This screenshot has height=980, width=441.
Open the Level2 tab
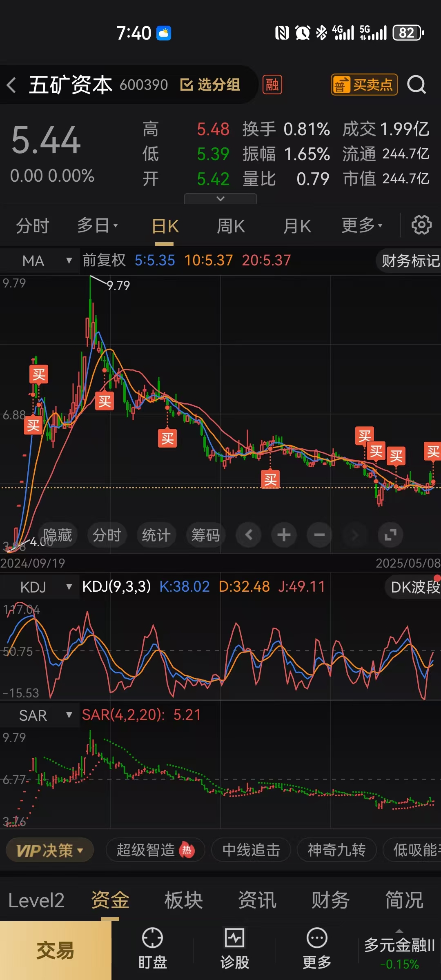(x=36, y=900)
